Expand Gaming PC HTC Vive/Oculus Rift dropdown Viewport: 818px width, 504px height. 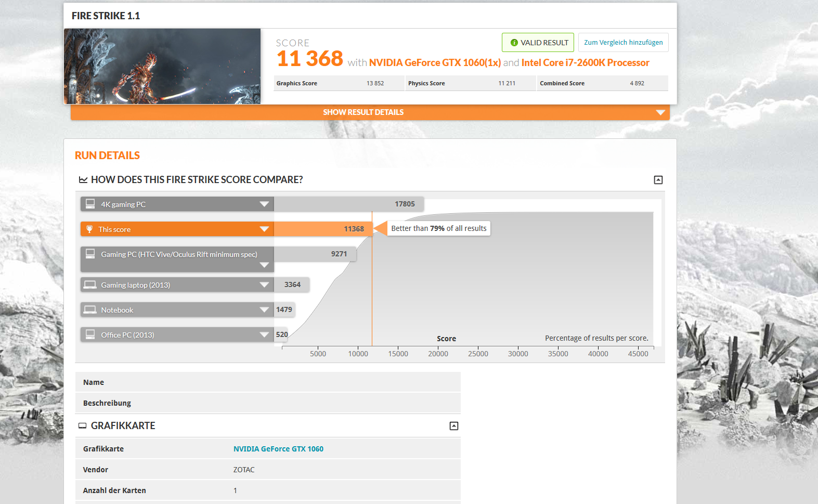[264, 265]
